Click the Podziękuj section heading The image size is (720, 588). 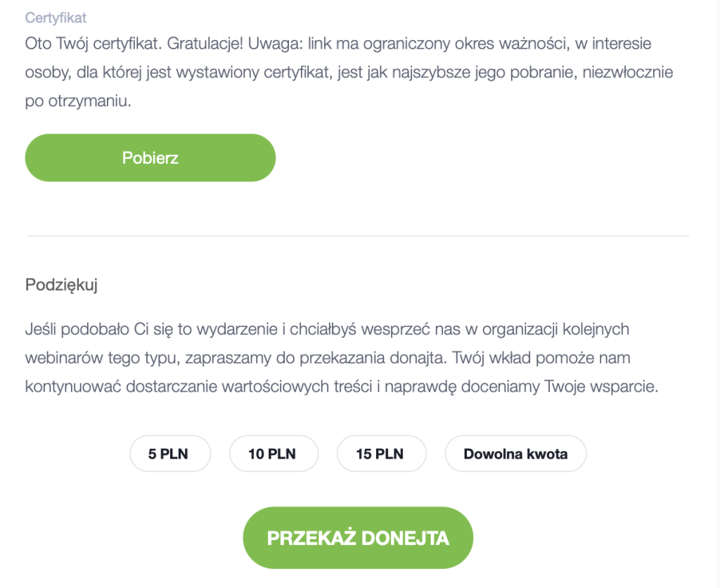pos(61,285)
